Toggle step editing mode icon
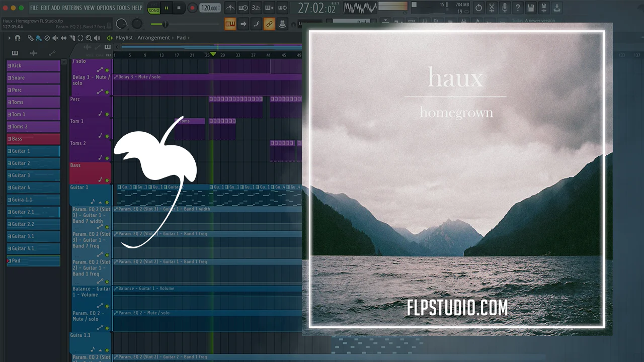Screen dimensions: 644x362 (x=256, y=24)
